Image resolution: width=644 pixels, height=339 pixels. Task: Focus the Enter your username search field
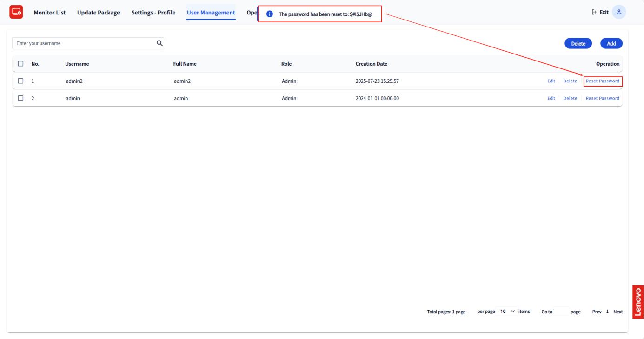click(x=84, y=43)
